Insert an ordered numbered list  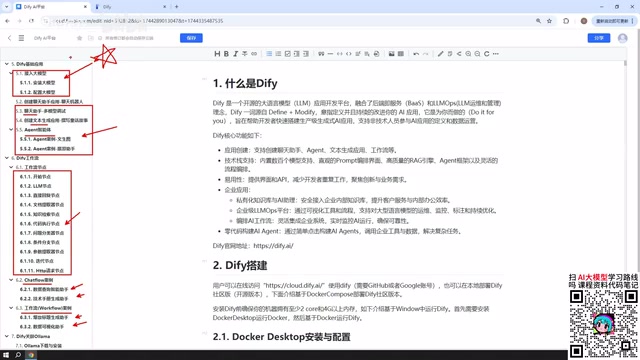[278, 54]
